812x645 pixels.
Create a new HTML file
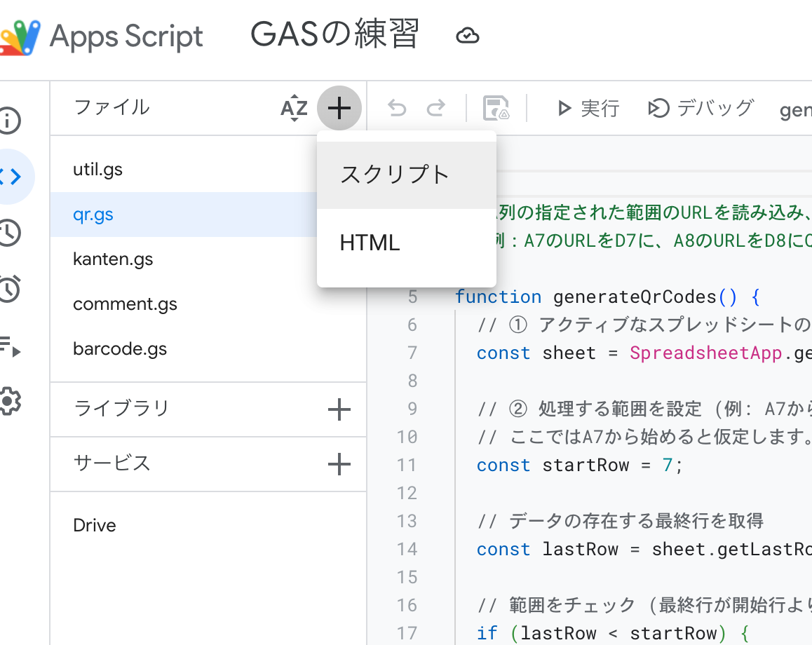[370, 243]
